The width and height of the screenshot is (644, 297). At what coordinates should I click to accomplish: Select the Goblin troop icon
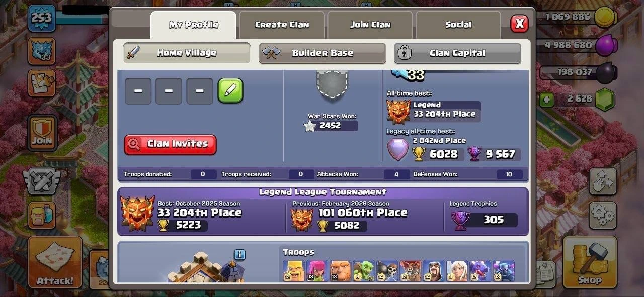364,270
